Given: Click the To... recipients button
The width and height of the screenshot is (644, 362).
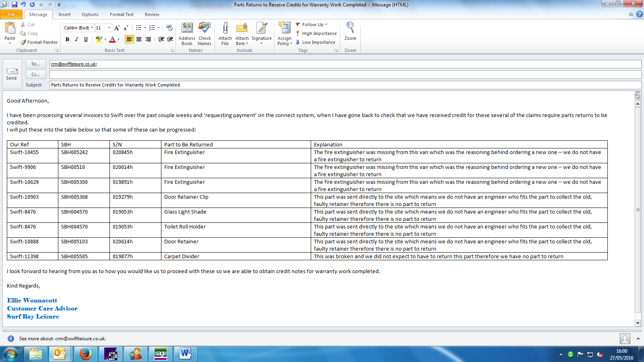Looking at the screenshot, I should 35,64.
